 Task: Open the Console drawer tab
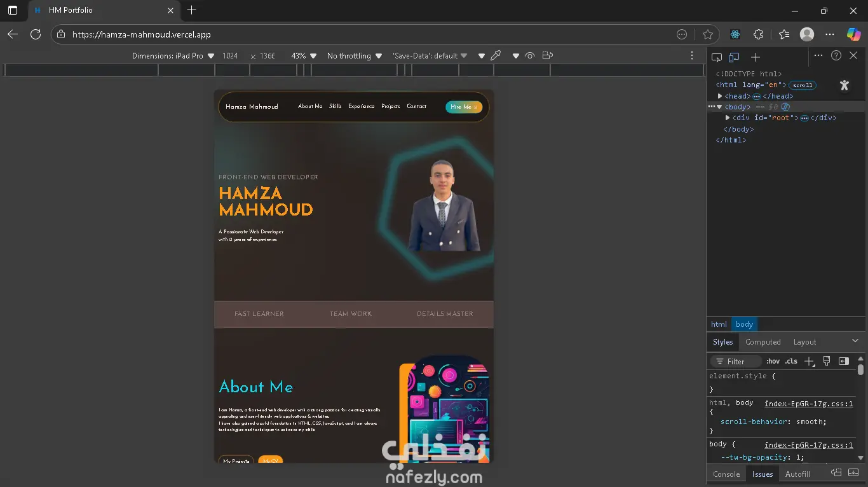pyautogui.click(x=726, y=474)
